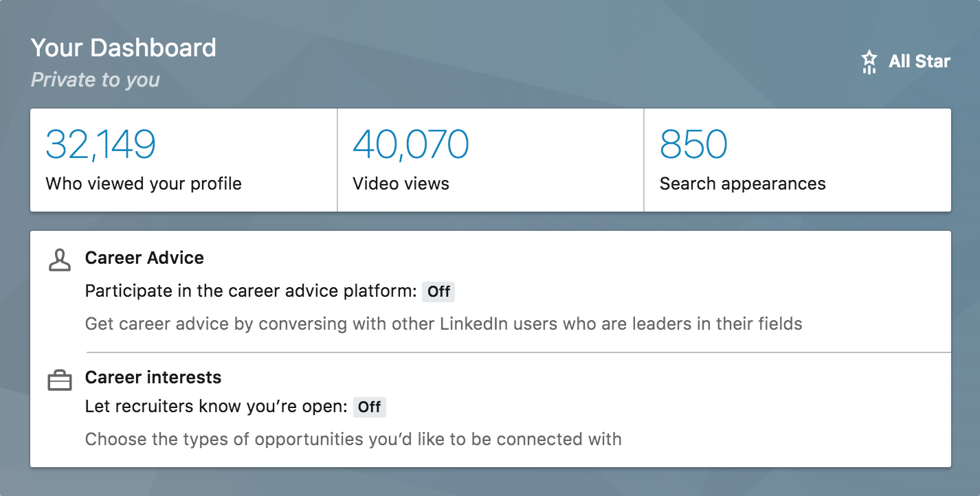This screenshot has height=496, width=980.
Task: Click the Get career advice description text
Action: 444,324
